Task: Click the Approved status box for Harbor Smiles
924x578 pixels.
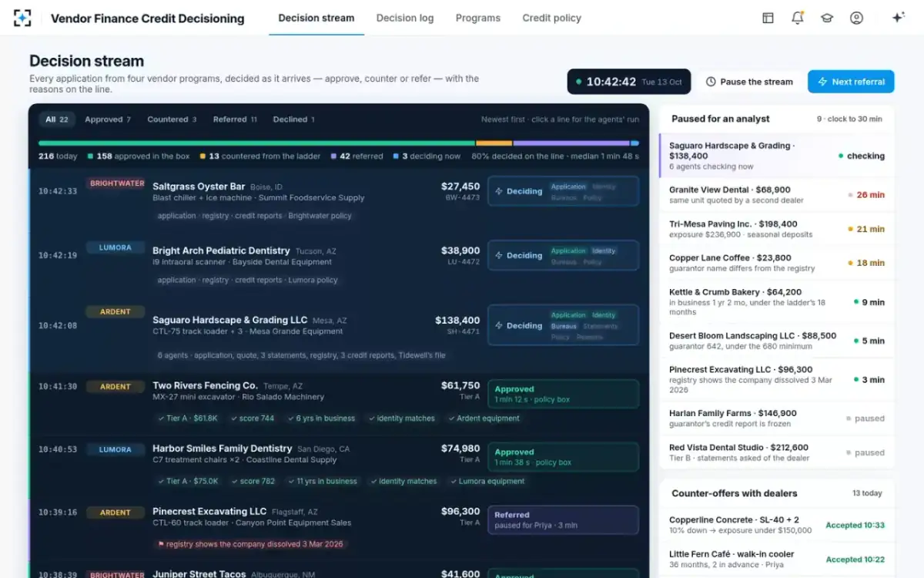Action: pyautogui.click(x=563, y=457)
